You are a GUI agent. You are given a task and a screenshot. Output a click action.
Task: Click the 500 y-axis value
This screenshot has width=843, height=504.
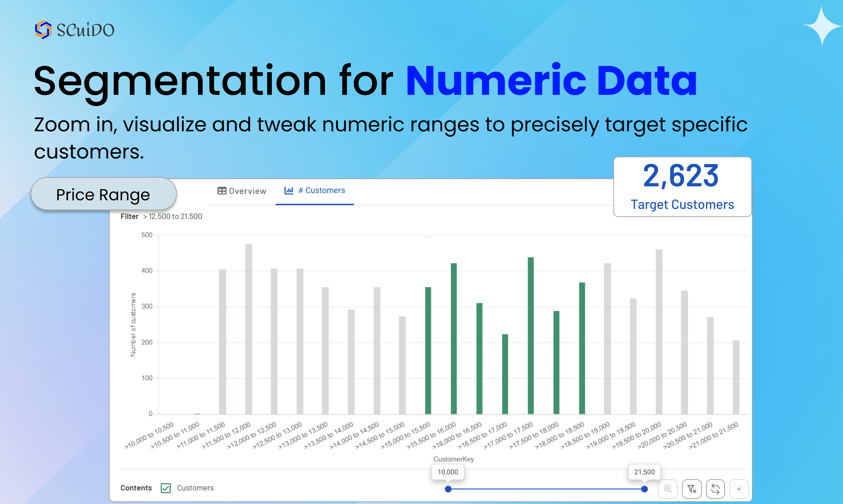tap(147, 235)
